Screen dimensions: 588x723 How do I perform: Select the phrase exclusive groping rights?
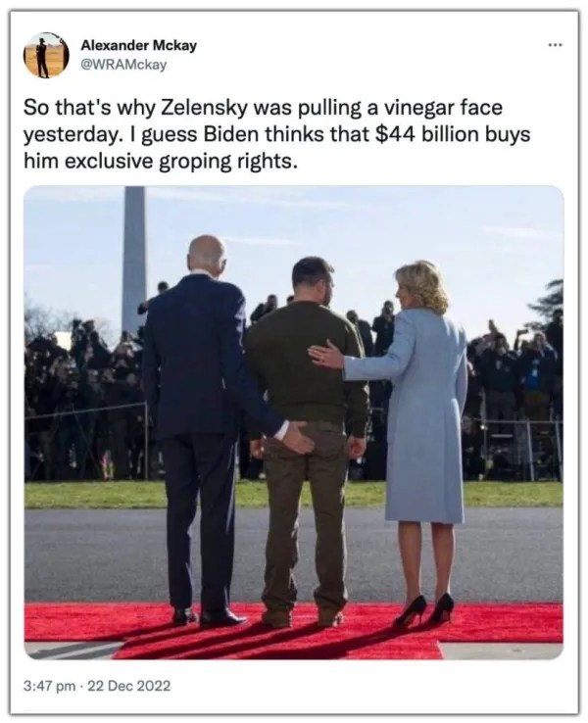(178, 162)
